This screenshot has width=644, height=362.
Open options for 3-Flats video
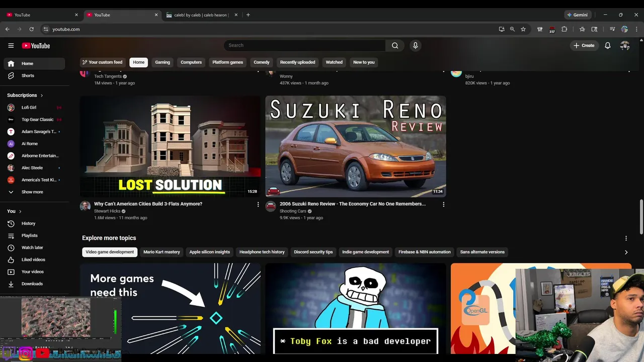[258, 205]
